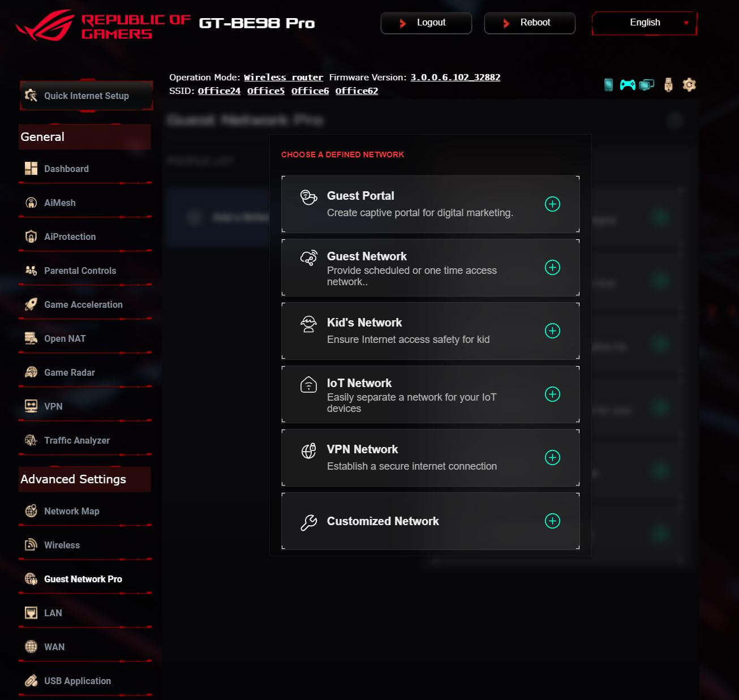Click the plus icon for Guest Network
The image size is (739, 700).
click(552, 267)
